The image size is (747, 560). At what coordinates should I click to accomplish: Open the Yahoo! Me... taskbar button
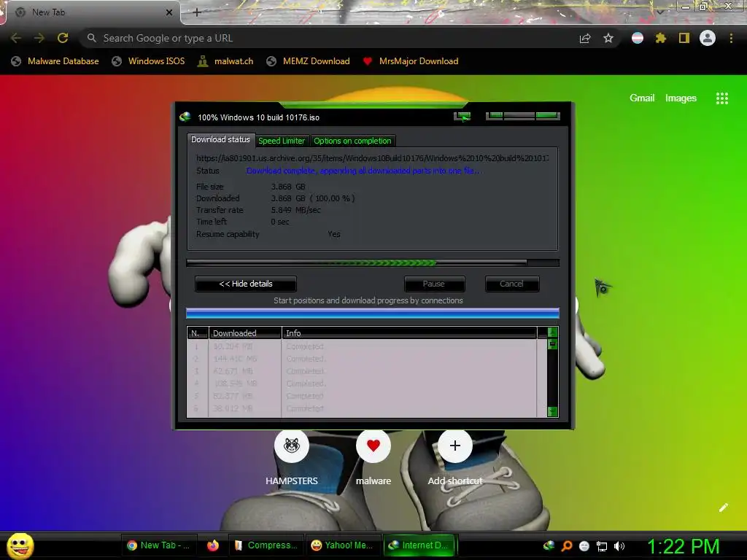(343, 545)
